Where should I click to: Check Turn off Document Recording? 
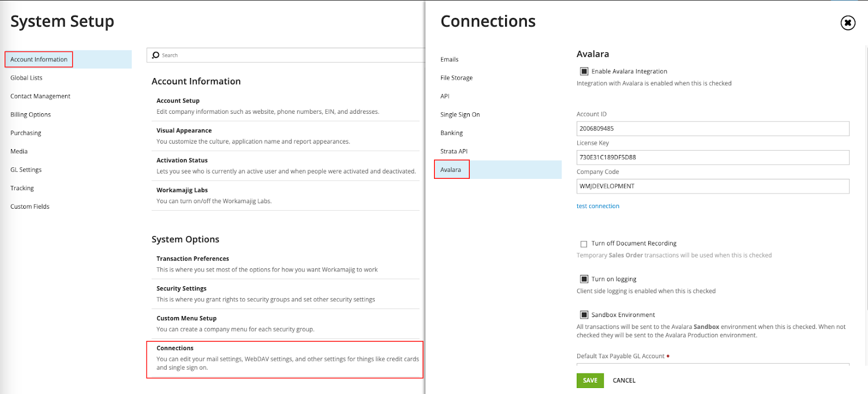[x=584, y=244]
